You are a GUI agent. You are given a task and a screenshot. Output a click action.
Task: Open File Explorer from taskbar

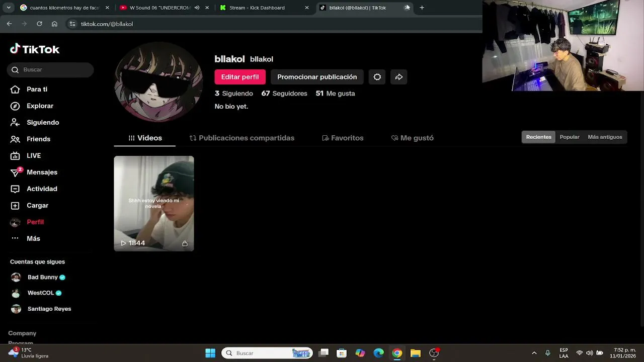pos(416,353)
